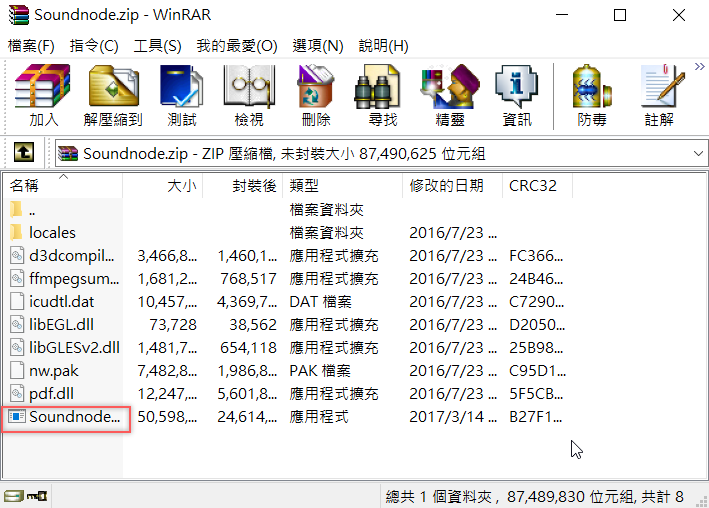This screenshot has width=709, height=508.
Task: Click the 防毒 (Virus scan) toolbar icon
Action: (x=591, y=96)
